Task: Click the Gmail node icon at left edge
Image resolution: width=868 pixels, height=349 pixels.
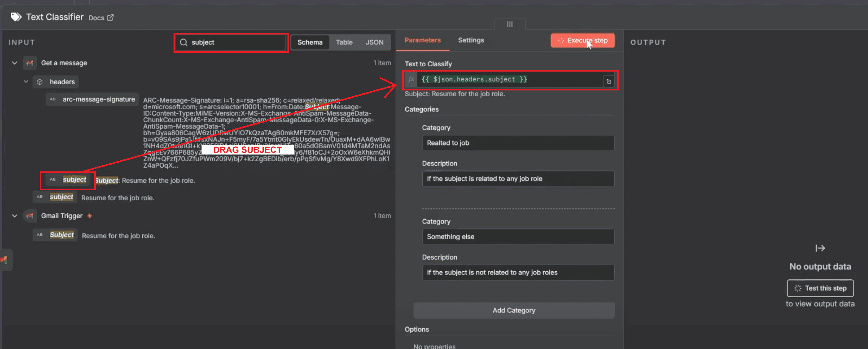Action: click(x=4, y=260)
